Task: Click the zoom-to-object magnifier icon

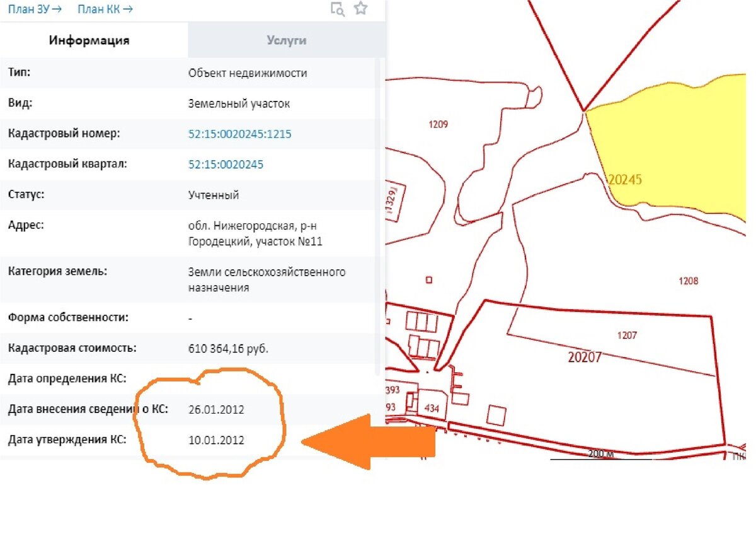Action: 338,9
